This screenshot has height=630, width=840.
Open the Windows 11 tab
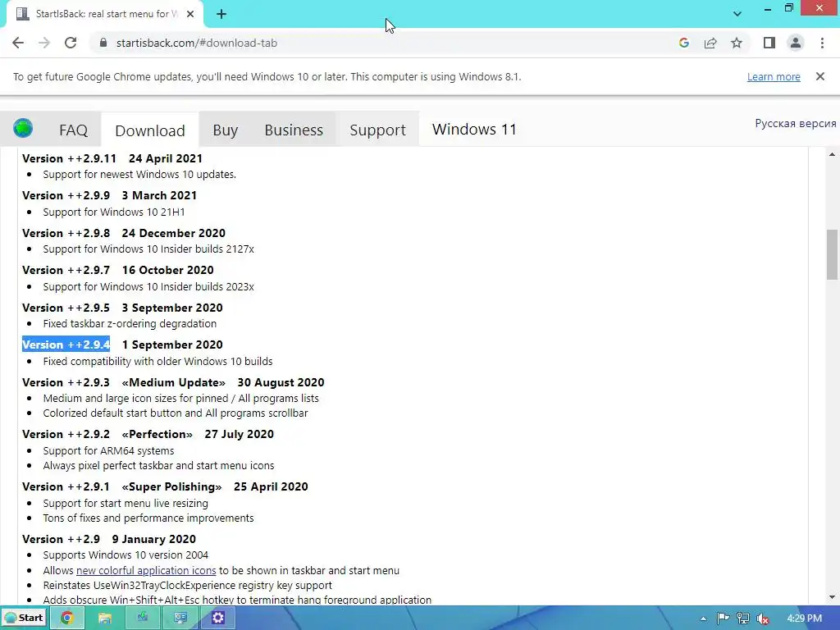(474, 130)
